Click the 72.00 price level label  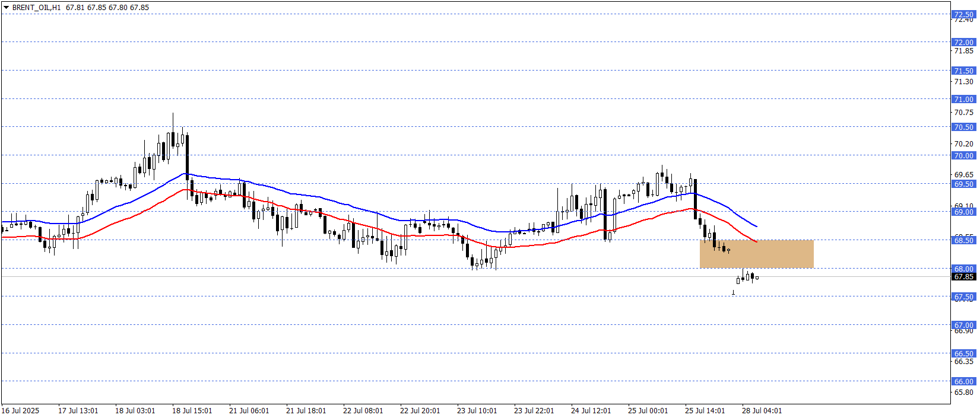[963, 42]
